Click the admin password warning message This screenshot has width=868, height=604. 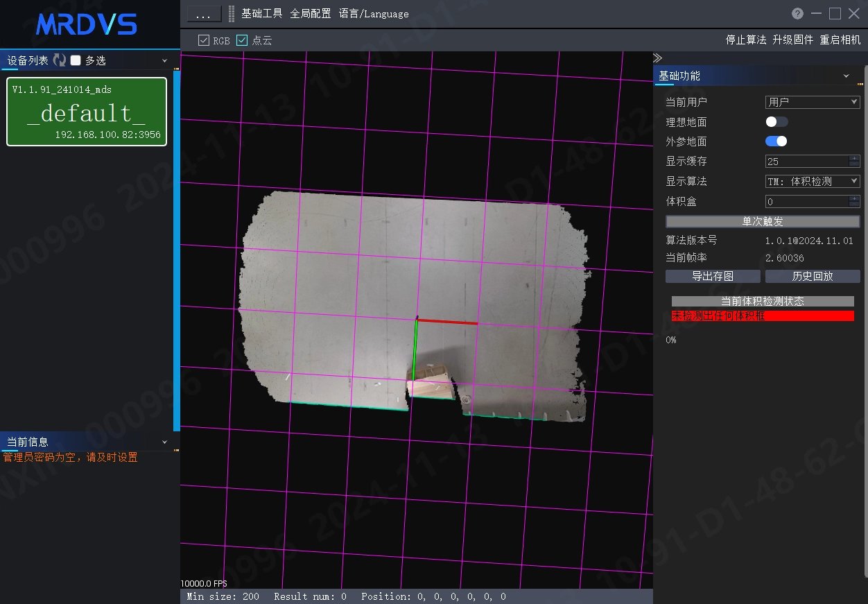[71, 458]
